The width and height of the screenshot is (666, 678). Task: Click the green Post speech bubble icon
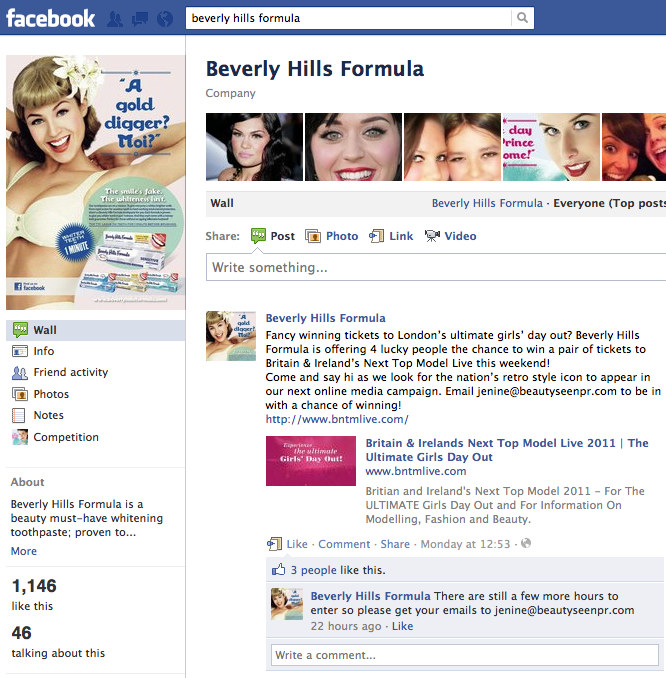point(259,236)
